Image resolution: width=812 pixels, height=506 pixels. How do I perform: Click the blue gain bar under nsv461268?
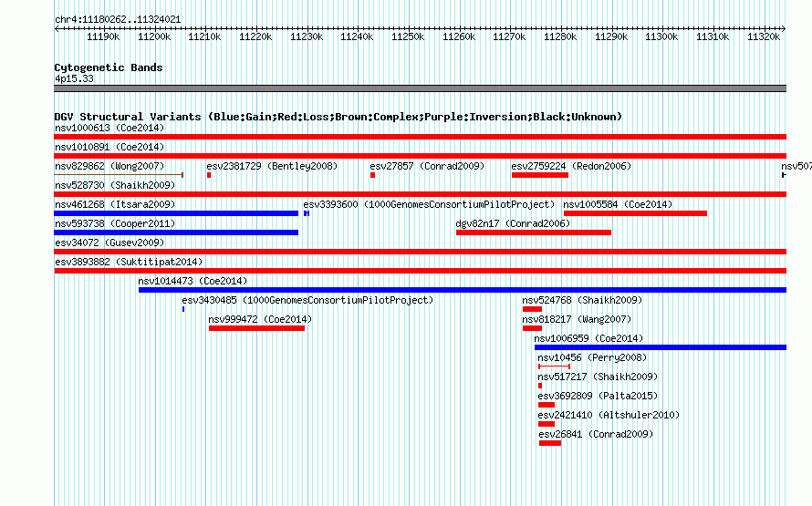(x=176, y=213)
